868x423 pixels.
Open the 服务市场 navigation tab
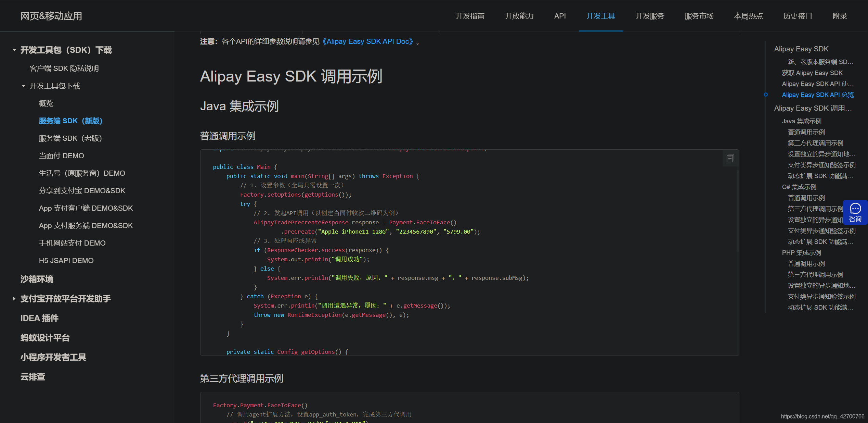pyautogui.click(x=699, y=16)
